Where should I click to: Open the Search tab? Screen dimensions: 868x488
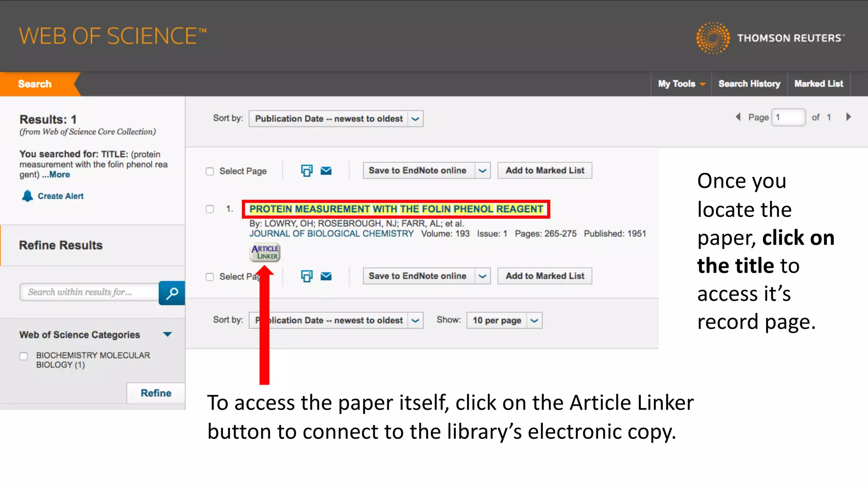click(x=35, y=84)
